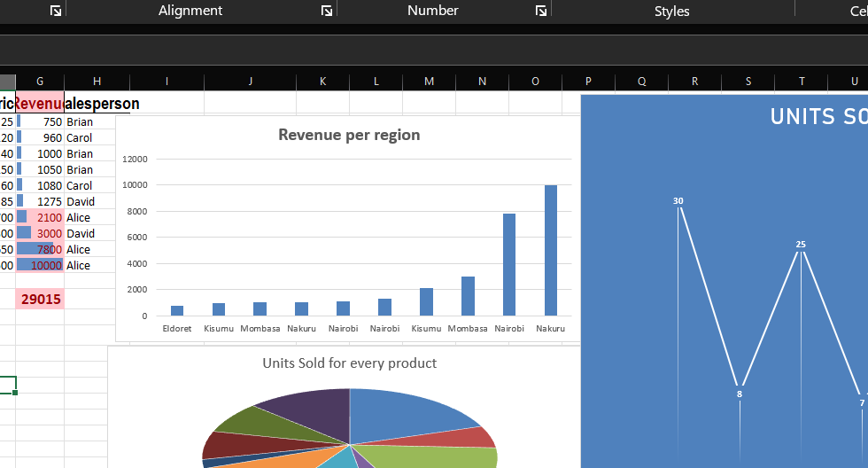
Task: Select column R header
Action: [694, 82]
